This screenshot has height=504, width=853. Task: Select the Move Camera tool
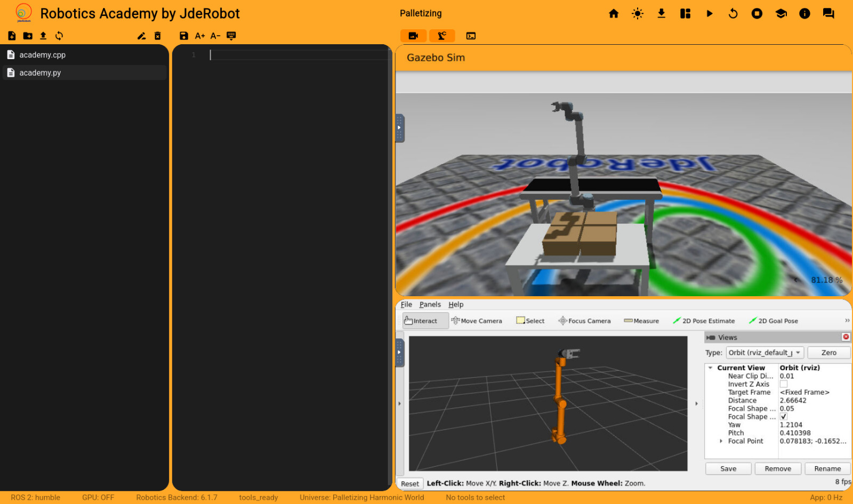pos(477,321)
